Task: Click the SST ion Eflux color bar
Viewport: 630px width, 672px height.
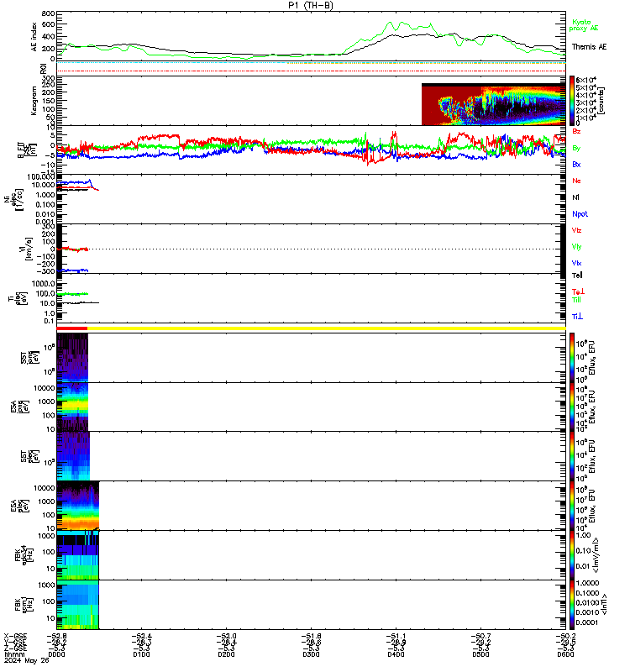Action: (572, 358)
